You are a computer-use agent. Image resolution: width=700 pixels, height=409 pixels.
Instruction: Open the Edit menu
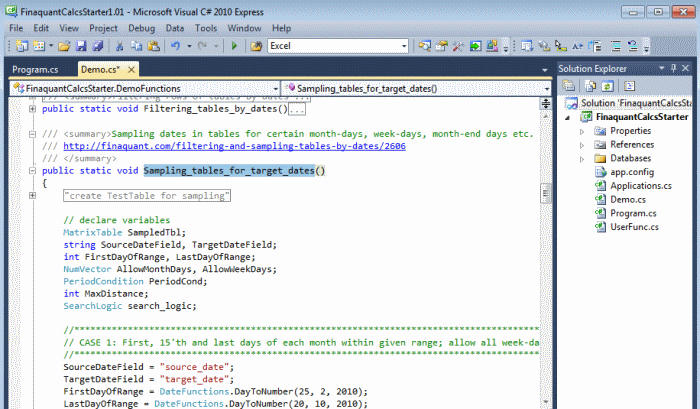coord(41,28)
